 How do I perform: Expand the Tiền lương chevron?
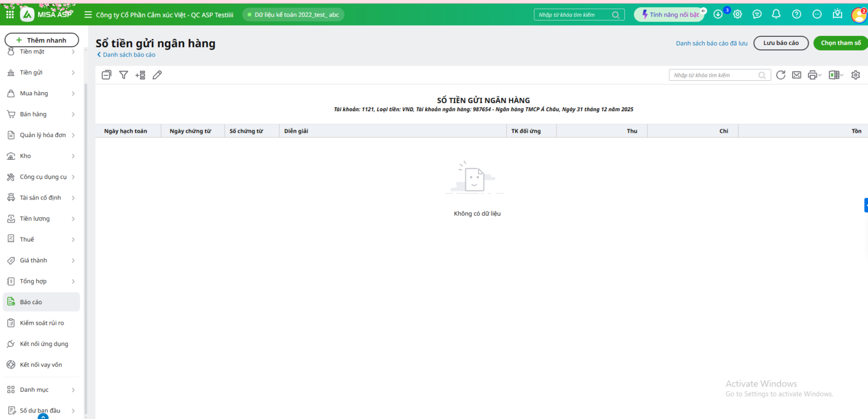pyautogui.click(x=73, y=219)
